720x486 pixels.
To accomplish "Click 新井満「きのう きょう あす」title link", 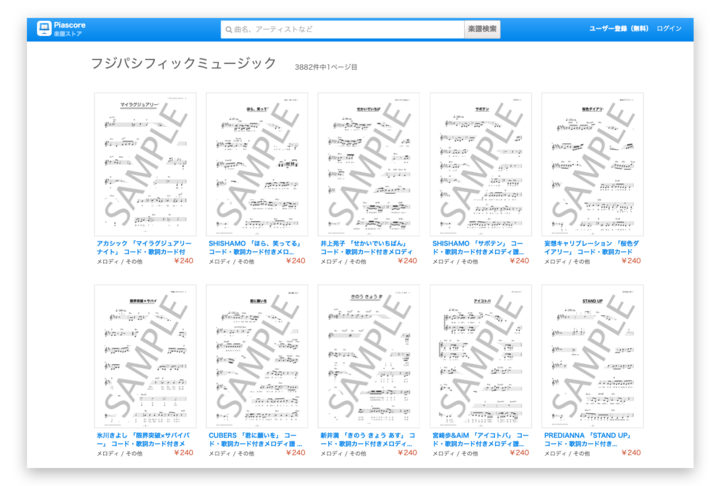I will point(367,439).
